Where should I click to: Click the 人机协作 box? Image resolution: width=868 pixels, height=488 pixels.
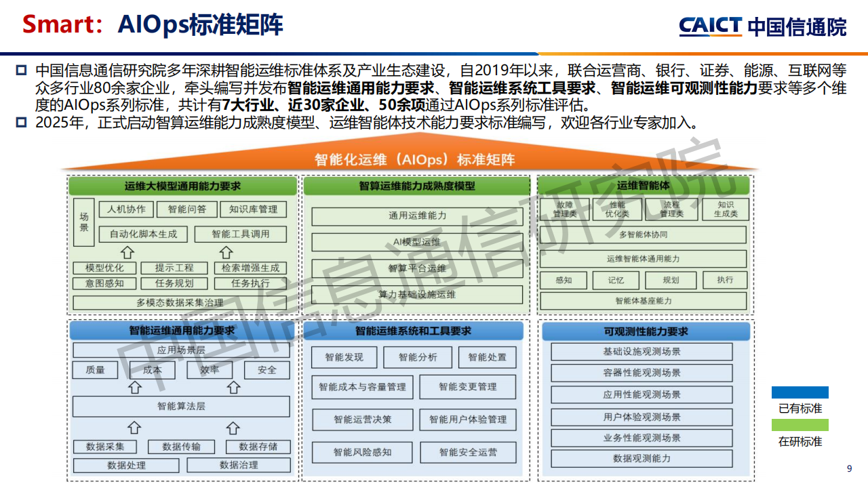click(x=126, y=209)
